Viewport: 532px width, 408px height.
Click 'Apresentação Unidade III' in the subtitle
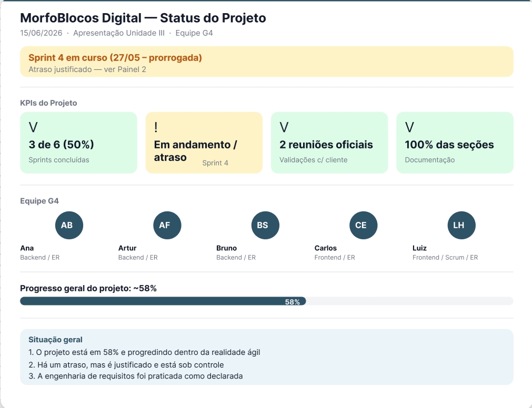tap(119, 33)
